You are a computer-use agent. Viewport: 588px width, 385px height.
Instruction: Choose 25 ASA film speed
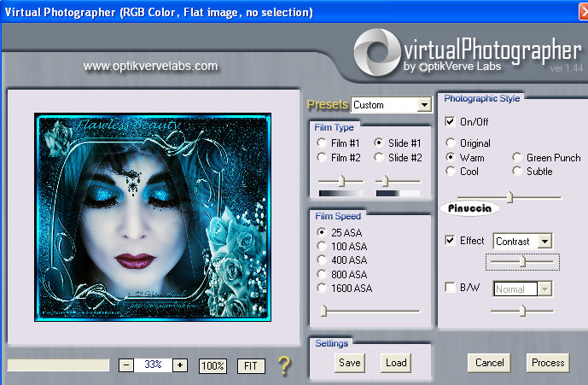tap(322, 232)
